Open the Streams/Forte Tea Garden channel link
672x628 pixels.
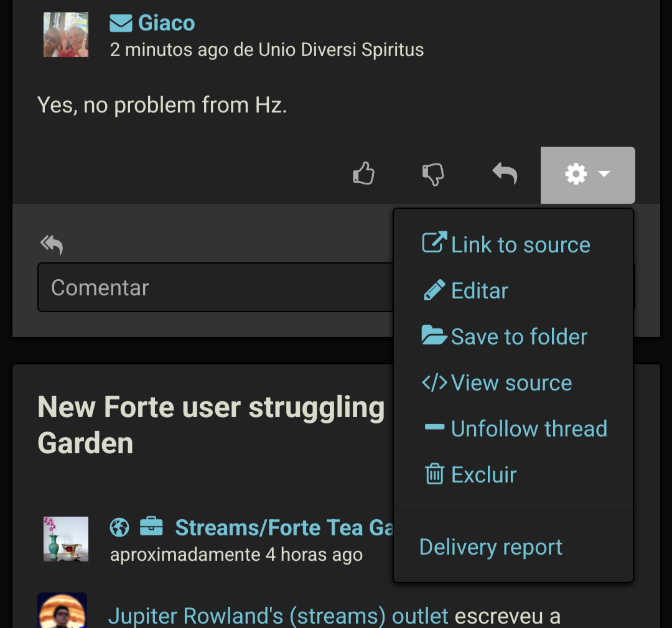coord(283,528)
